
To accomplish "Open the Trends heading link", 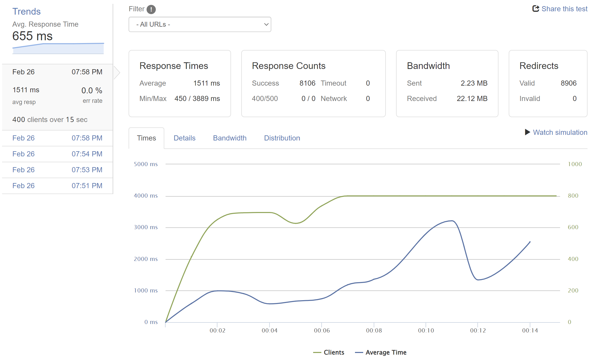I will tap(26, 12).
